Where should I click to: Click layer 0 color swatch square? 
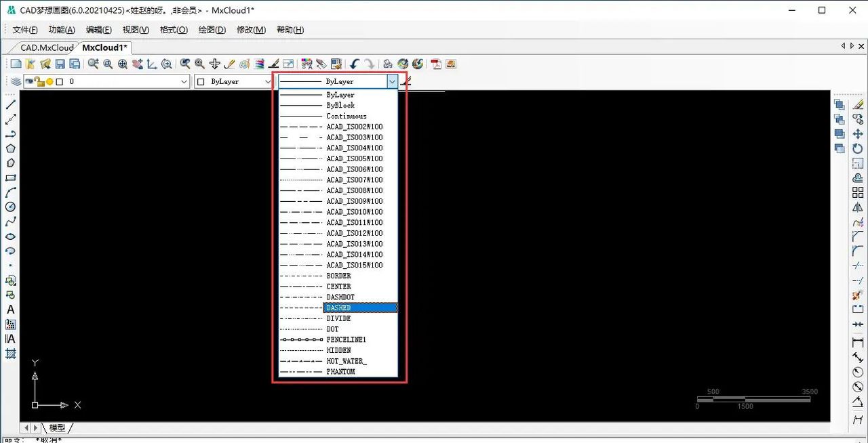point(60,82)
